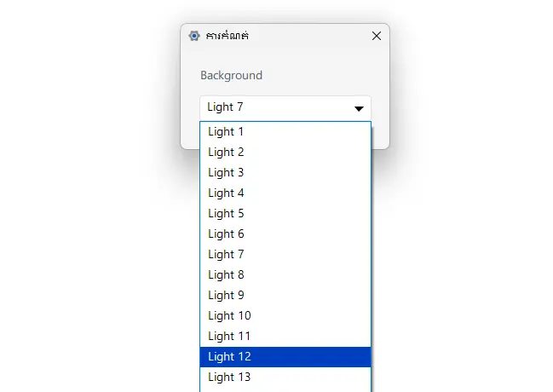Click the dialog title text in title bar
Screen dimensions: 553x392
point(228,36)
